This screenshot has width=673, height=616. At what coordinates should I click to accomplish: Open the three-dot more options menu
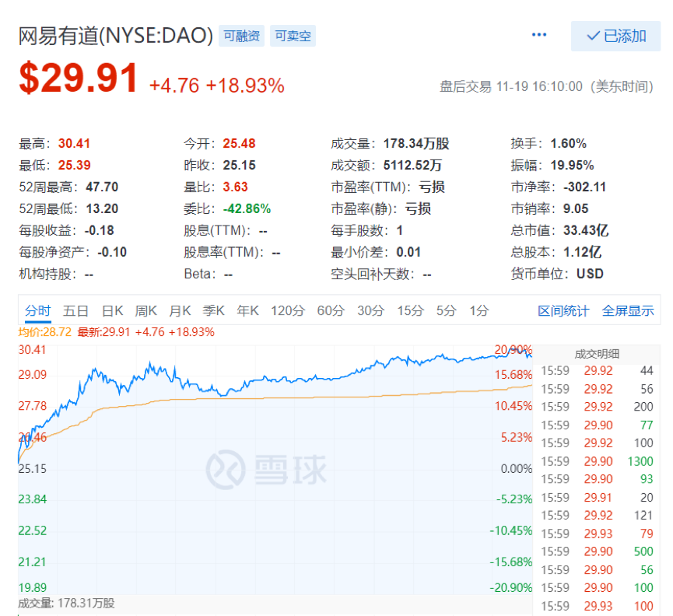coord(538,35)
